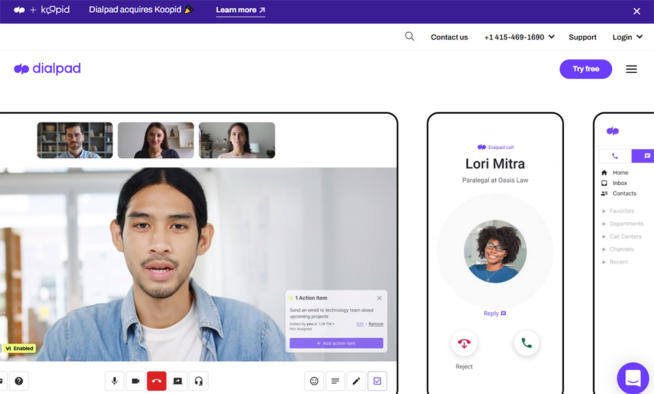The height and width of the screenshot is (394, 654).
Task: Open the site search magnifier icon
Action: click(x=410, y=37)
